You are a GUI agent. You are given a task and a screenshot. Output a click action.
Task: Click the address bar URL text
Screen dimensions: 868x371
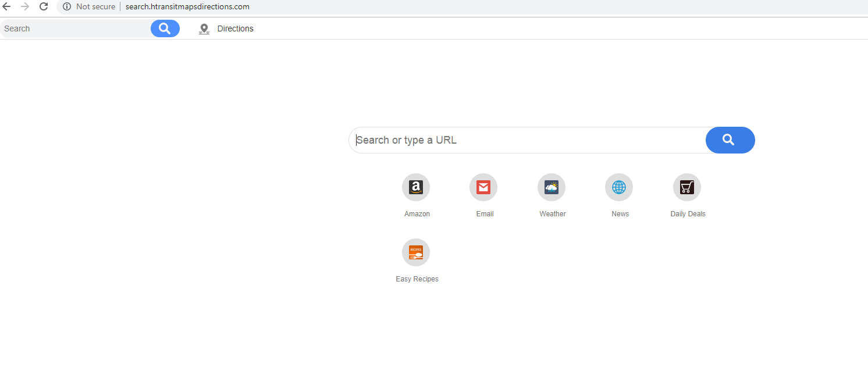pyautogui.click(x=187, y=7)
